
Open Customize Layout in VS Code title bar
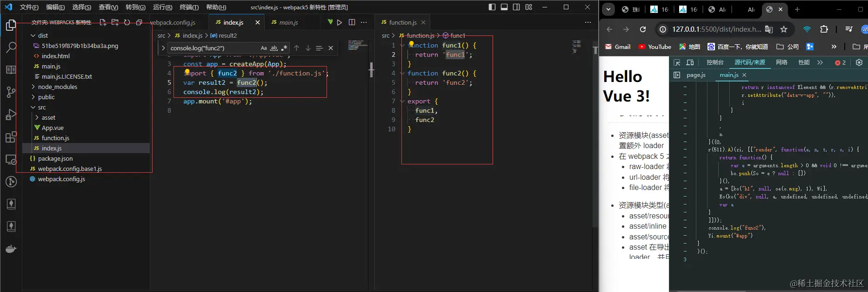(528, 7)
